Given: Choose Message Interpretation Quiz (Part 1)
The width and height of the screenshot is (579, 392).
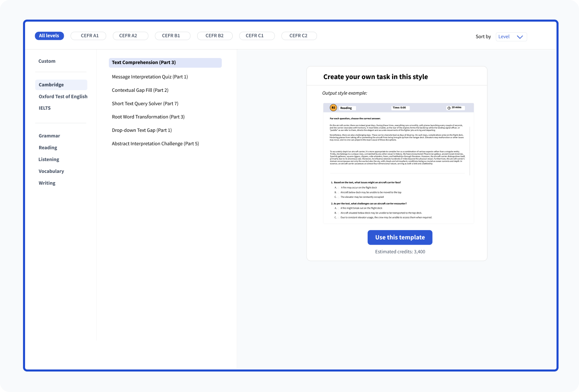Looking at the screenshot, I should pyautogui.click(x=150, y=77).
